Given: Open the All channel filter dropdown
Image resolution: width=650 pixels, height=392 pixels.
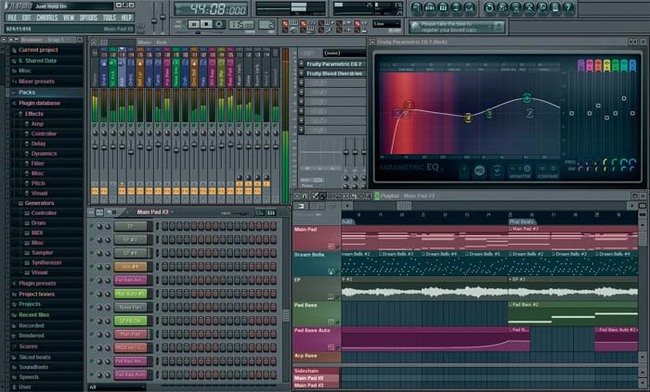Looking at the screenshot, I should (117, 387).
